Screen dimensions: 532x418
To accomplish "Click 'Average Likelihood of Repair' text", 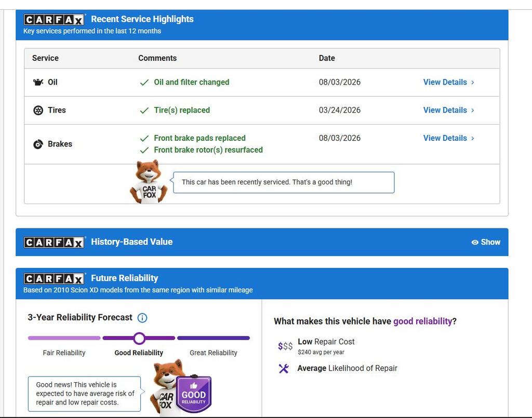I will tap(347, 368).
